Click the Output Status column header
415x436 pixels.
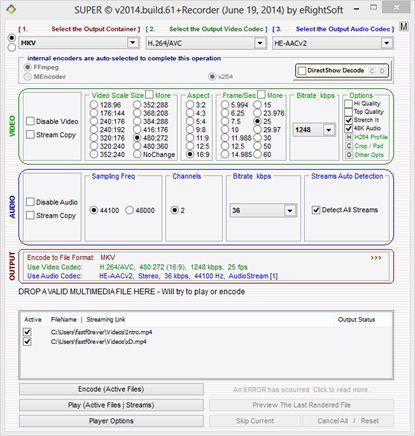[356, 320]
